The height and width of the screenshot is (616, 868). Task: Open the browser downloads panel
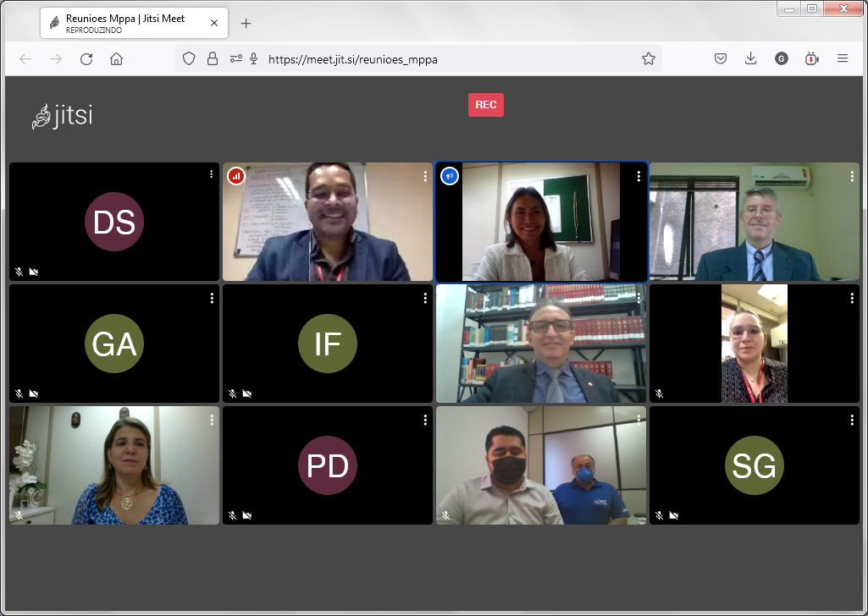tap(750, 58)
